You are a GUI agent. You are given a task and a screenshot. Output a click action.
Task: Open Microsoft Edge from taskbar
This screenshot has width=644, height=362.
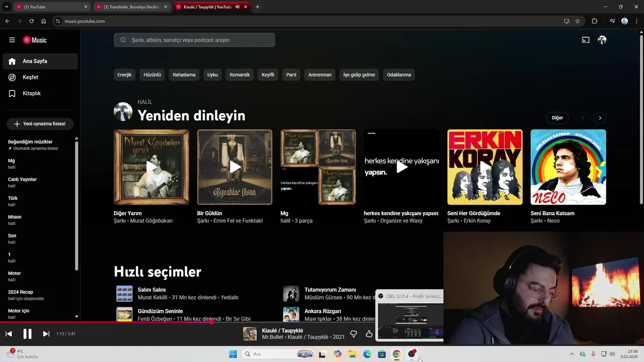(367, 354)
